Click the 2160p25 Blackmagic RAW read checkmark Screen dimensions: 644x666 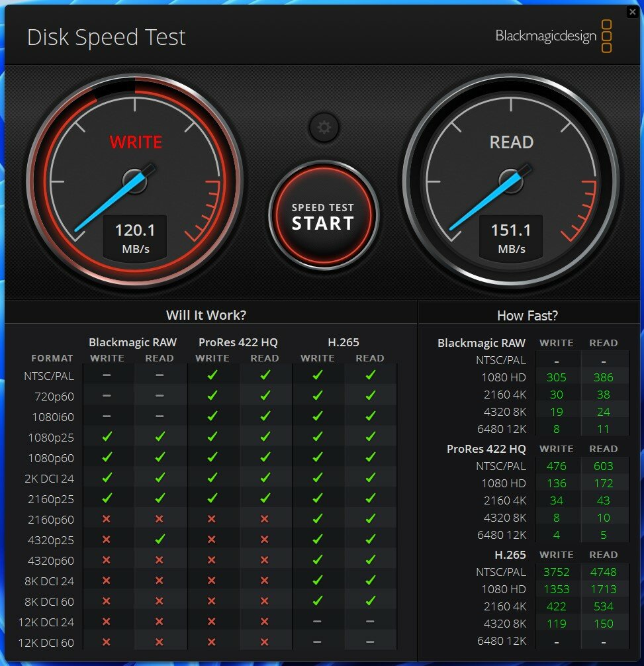coord(160,498)
